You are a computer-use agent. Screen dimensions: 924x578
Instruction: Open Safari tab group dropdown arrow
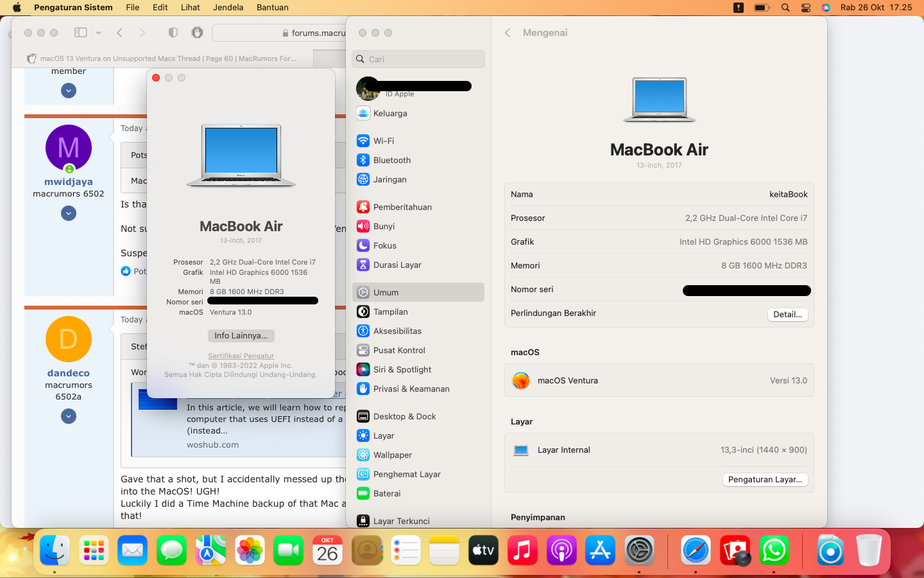[99, 32]
